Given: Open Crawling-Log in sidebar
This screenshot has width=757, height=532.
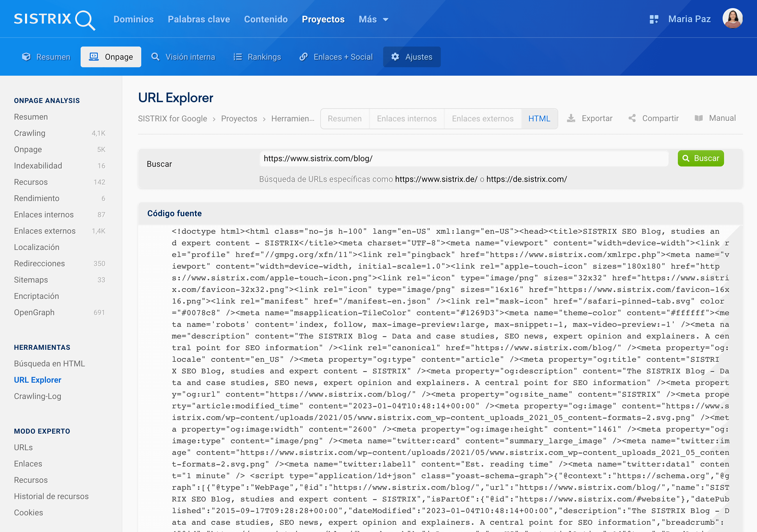Looking at the screenshot, I should click(38, 396).
